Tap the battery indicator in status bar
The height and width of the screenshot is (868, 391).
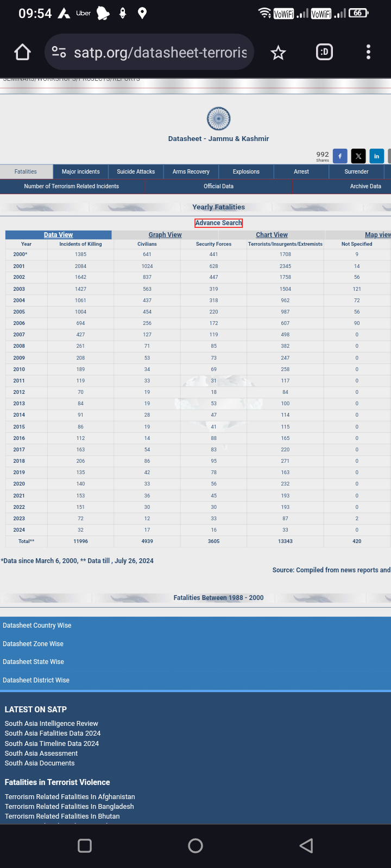click(x=358, y=13)
